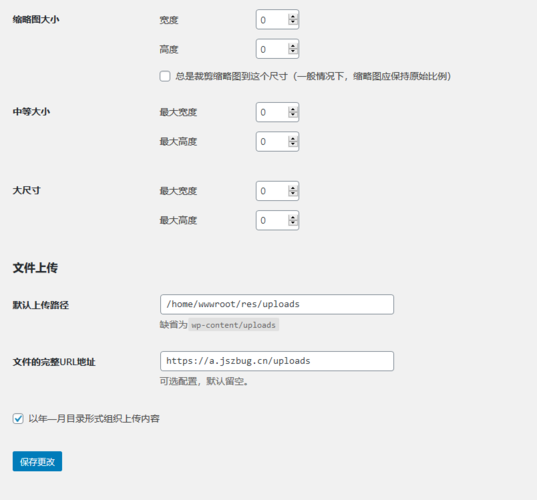Click the thumbnail 高度 number field
537x500 pixels.
[x=277, y=49]
